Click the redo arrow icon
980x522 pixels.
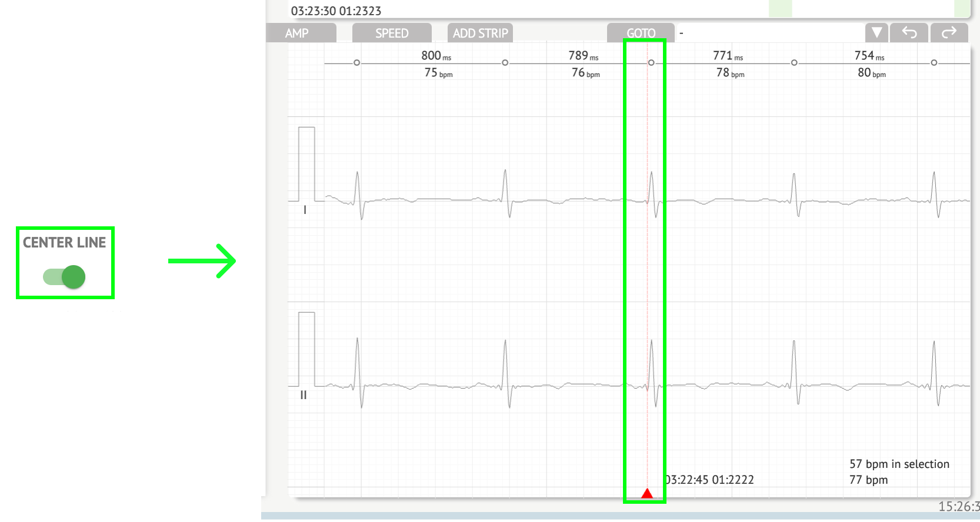pyautogui.click(x=949, y=33)
